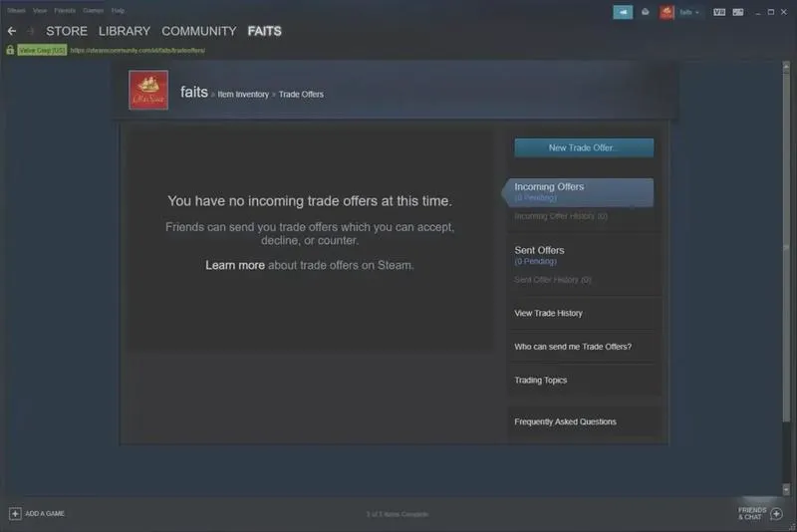
Task: Open the Steam menu
Action: [x=16, y=10]
